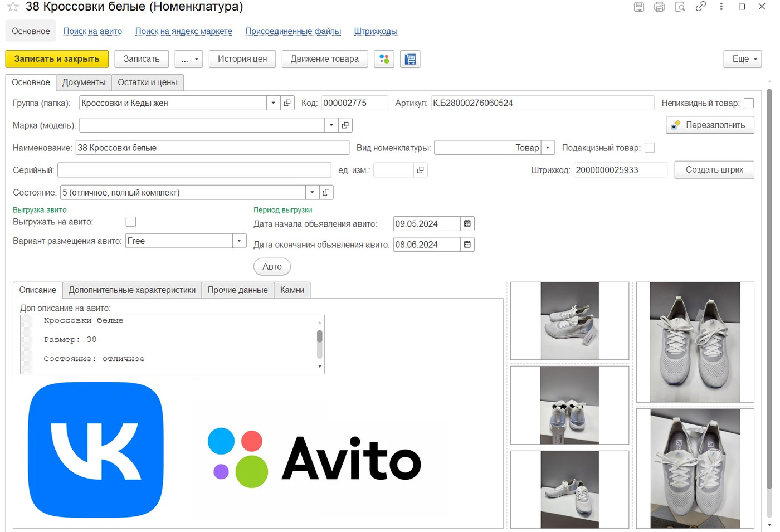Viewport: 780px width, 532px height.
Task: Click the Записать и закрыть button
Action: coord(57,59)
